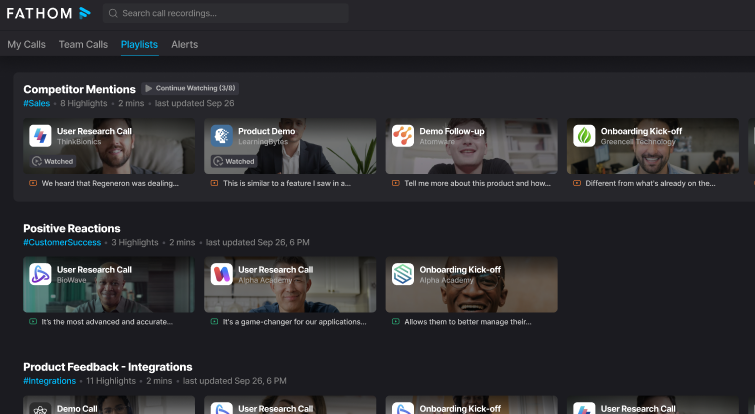Click Watched badge on User Research Call
Screen dimensions: 755x414
tap(53, 162)
